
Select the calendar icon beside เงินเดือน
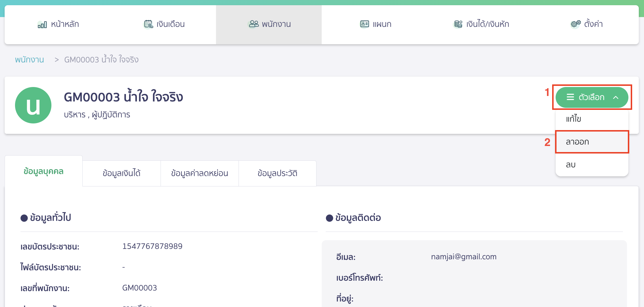tap(148, 24)
